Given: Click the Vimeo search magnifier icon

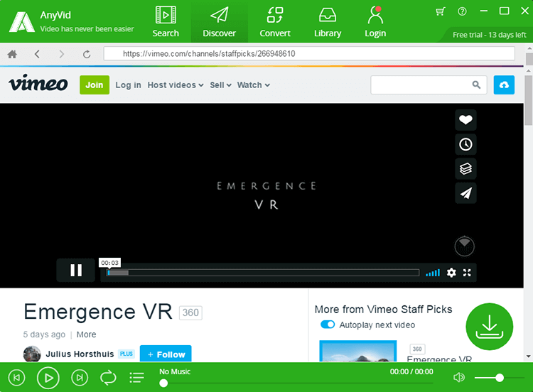Looking at the screenshot, I should coord(476,85).
